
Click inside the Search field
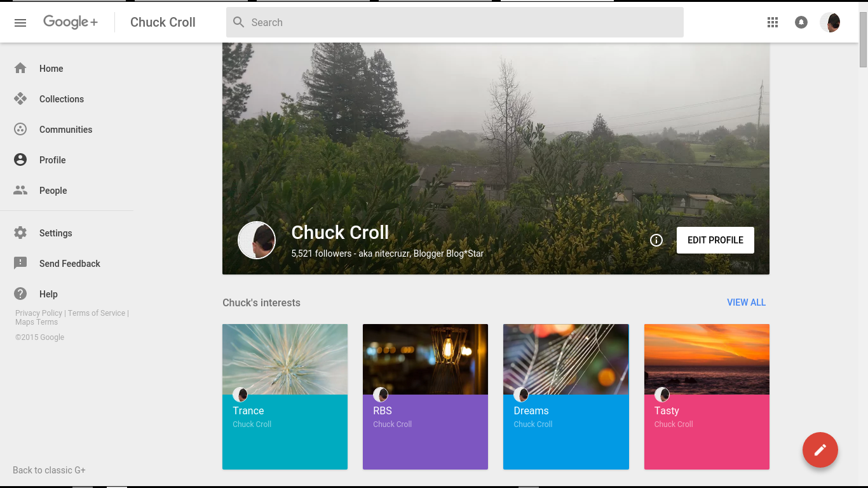[x=445, y=22]
